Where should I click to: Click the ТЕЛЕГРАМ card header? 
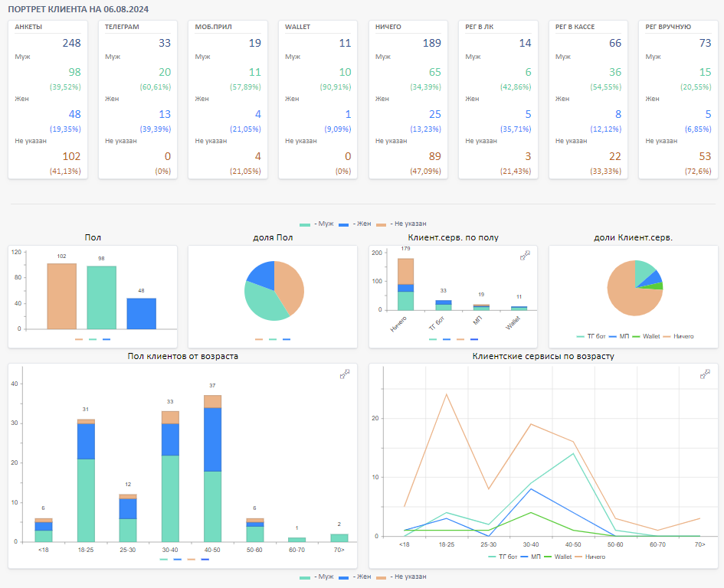[x=122, y=27]
